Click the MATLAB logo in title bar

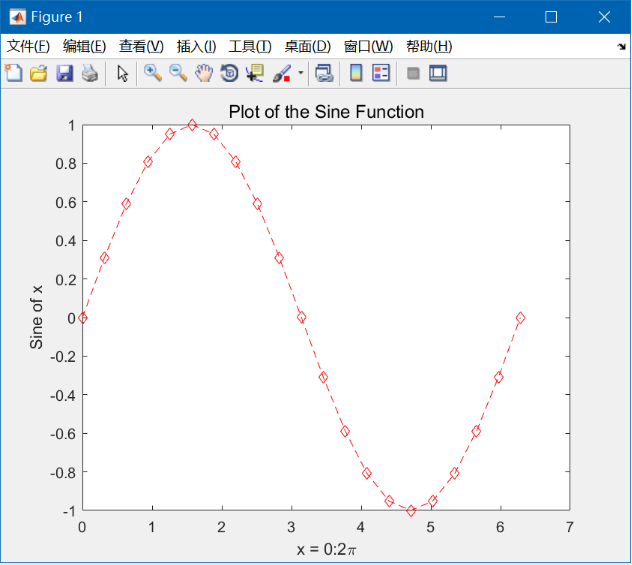click(x=17, y=17)
